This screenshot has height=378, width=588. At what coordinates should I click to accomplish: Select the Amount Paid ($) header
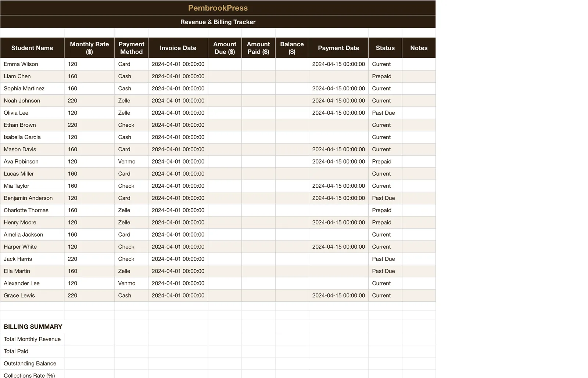coord(258,48)
